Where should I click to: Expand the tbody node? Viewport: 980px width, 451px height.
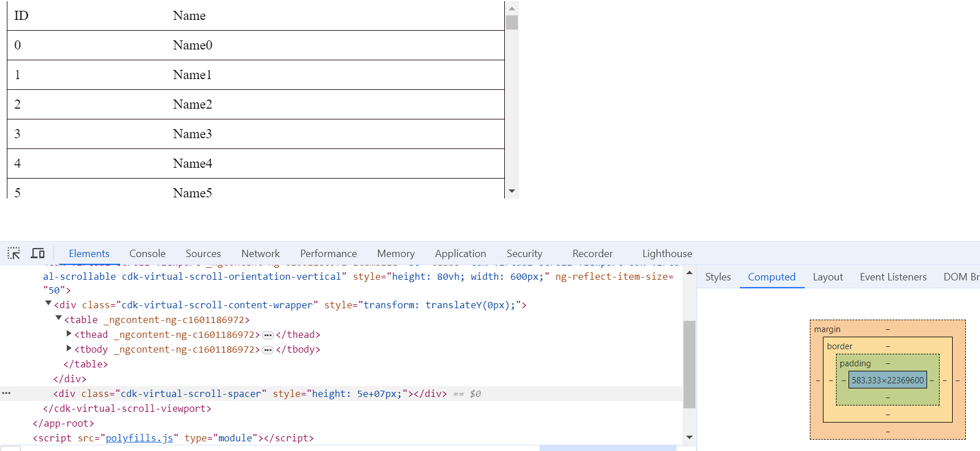click(x=69, y=349)
